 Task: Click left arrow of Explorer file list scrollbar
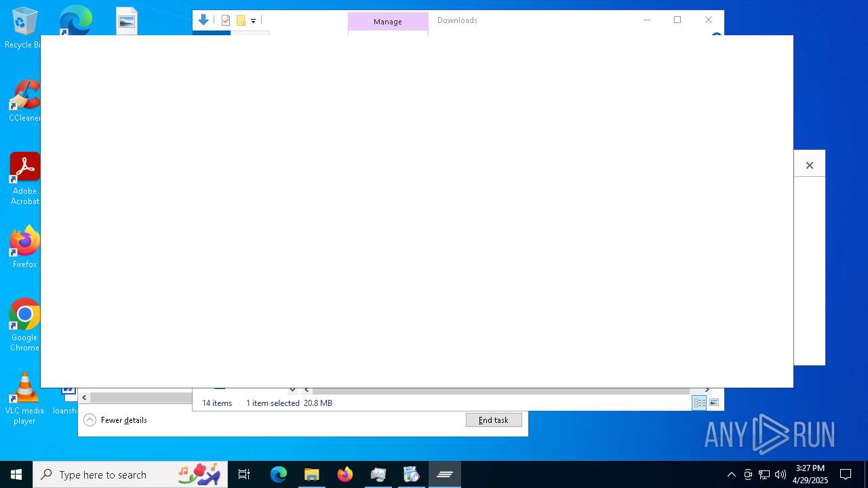[x=307, y=390]
